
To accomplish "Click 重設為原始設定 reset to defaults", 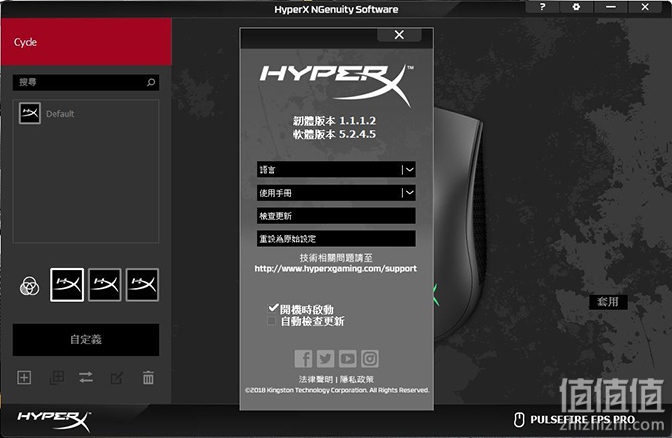I will [x=336, y=239].
